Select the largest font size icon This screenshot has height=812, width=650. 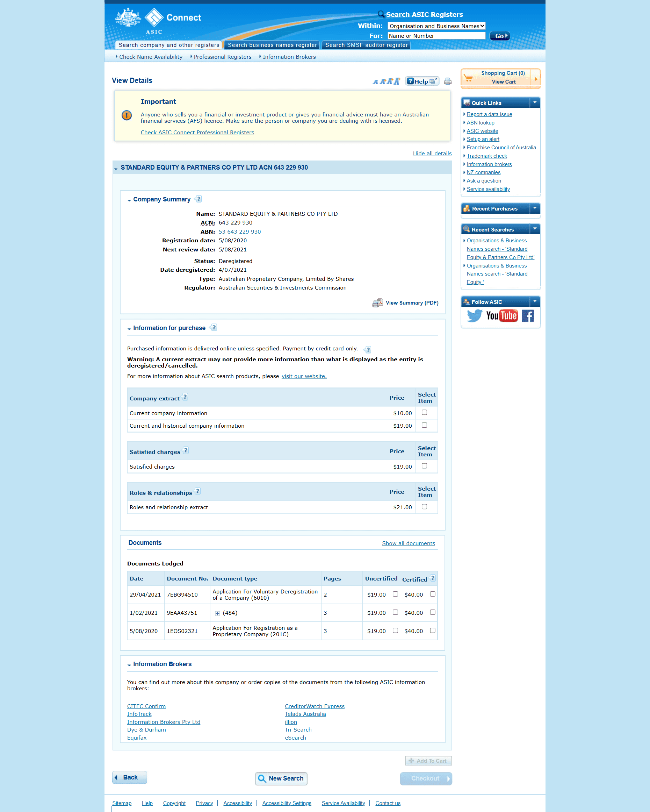tap(397, 81)
